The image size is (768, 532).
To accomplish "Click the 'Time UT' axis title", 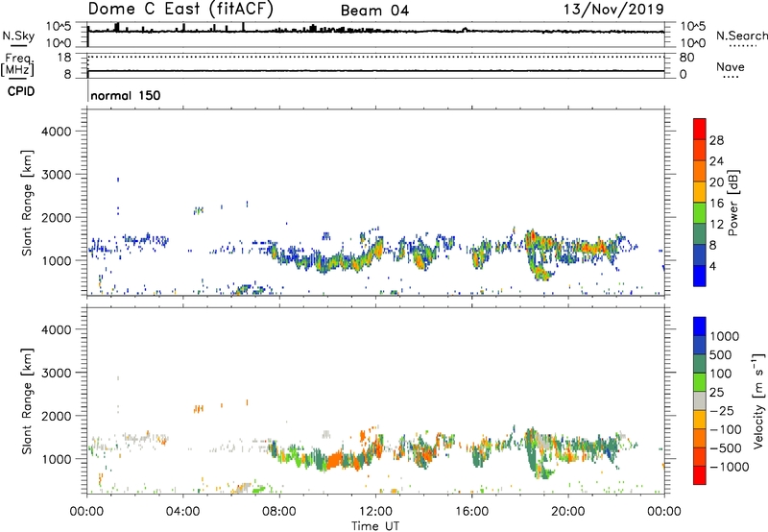I will (x=375, y=526).
